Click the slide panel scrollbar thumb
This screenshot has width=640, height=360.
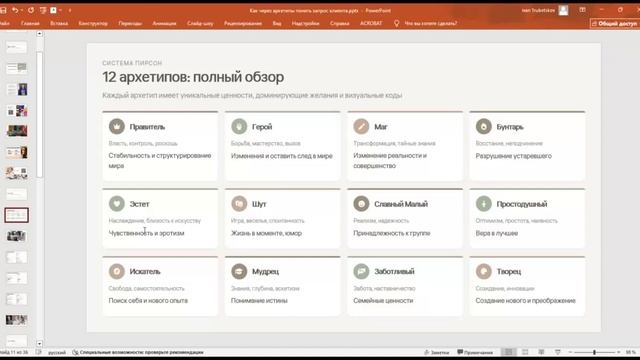(x=40, y=114)
